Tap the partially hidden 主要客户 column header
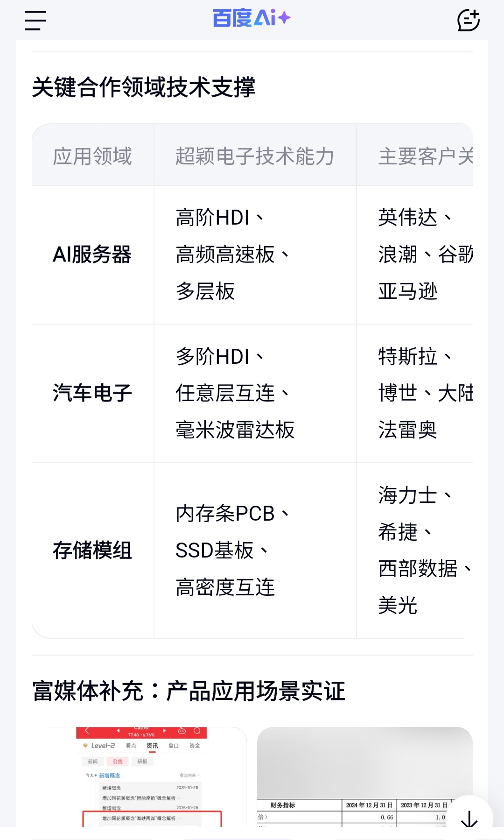 [425, 156]
